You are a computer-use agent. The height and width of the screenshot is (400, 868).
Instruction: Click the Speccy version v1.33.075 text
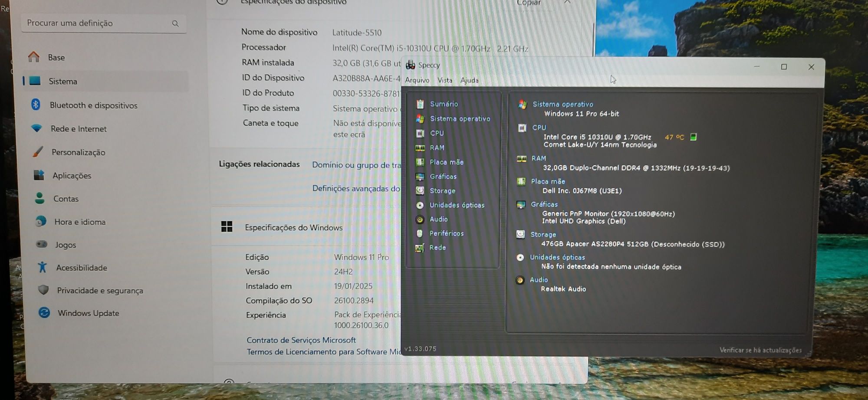(x=420, y=349)
